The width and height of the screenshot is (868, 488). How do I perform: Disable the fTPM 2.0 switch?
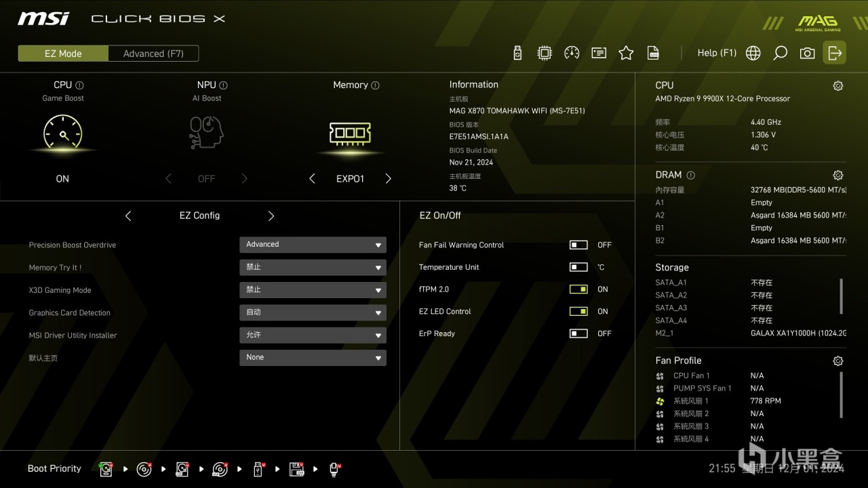pos(578,289)
